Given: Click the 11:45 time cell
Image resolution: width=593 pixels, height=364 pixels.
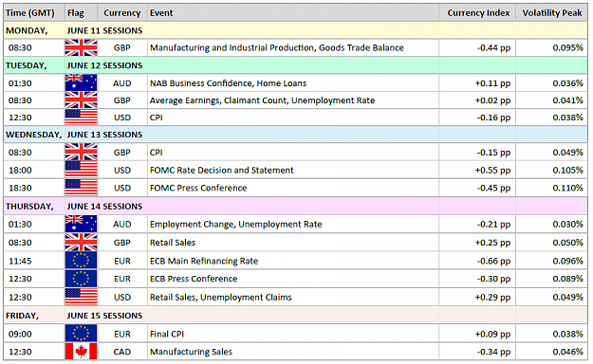Looking at the screenshot, I should (20, 261).
